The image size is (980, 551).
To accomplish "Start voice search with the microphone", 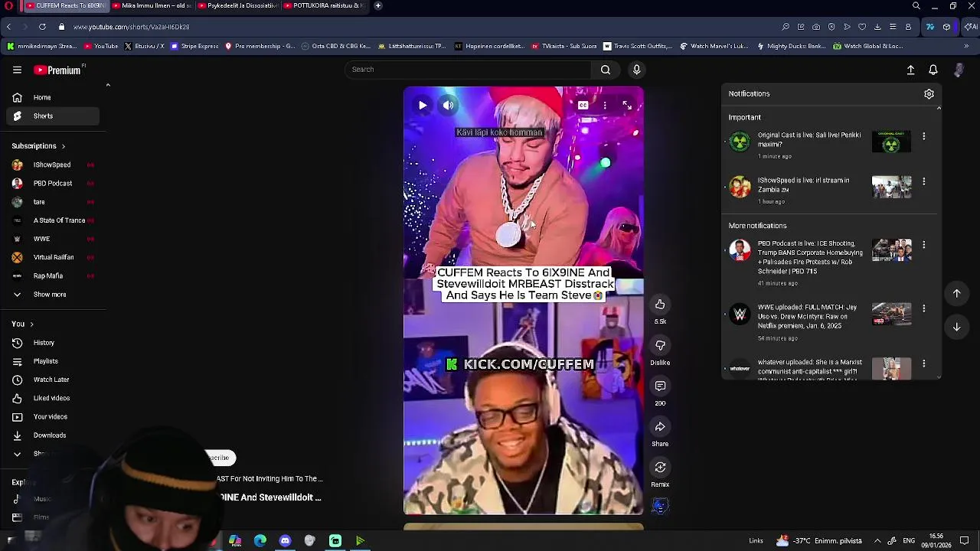I will (636, 70).
